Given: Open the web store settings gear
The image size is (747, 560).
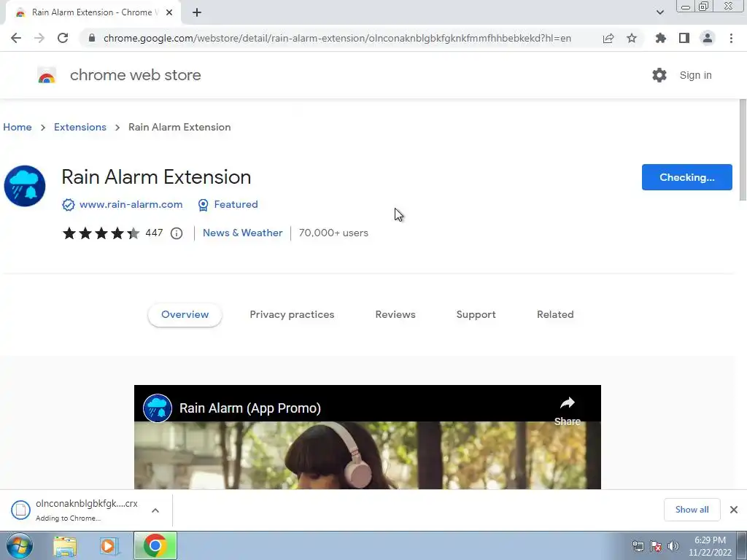Looking at the screenshot, I should tap(659, 75).
